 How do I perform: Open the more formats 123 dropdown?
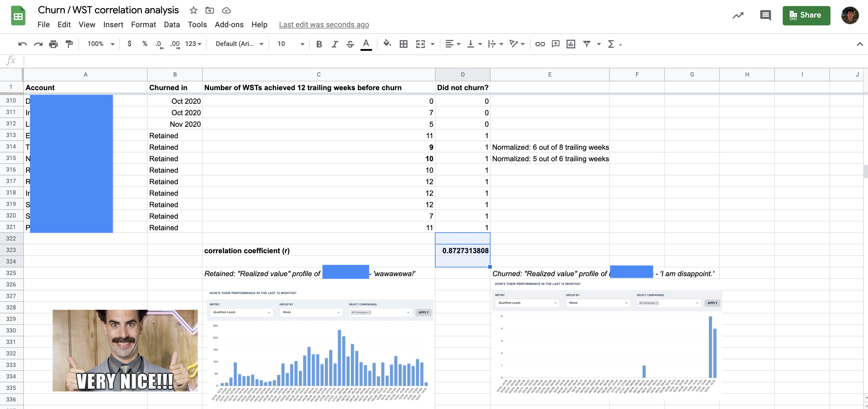tap(193, 44)
